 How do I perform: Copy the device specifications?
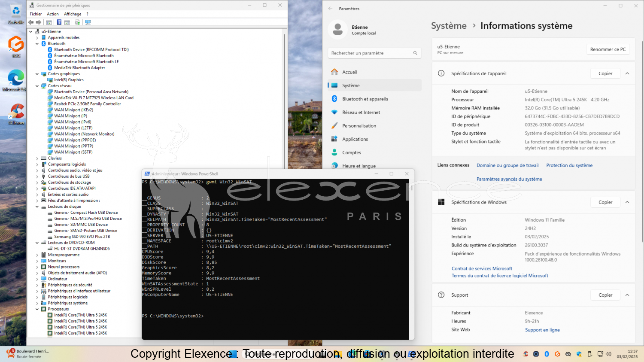[605, 73]
